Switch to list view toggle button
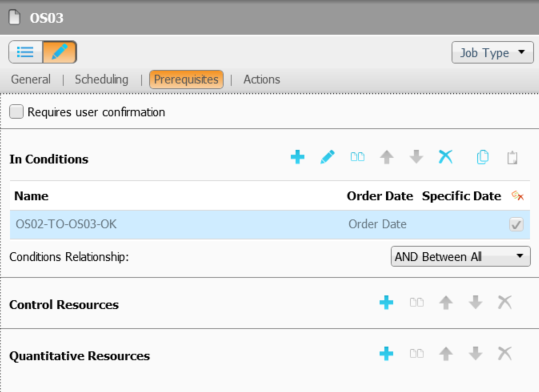539x392 pixels. [25, 52]
